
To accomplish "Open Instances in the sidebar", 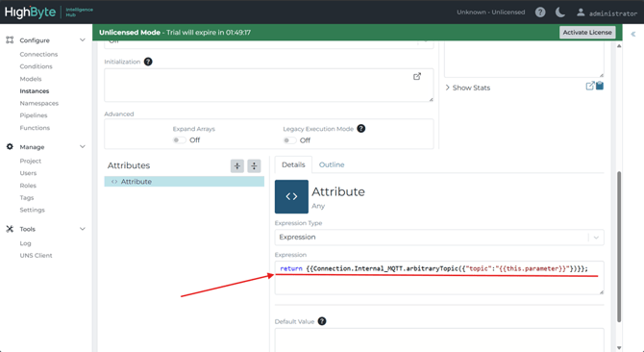I will tap(34, 90).
